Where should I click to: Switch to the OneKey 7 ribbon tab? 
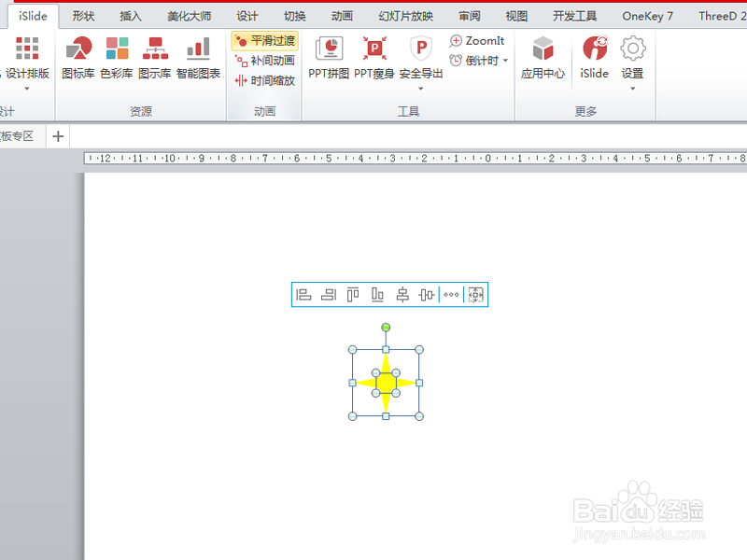coord(647,16)
